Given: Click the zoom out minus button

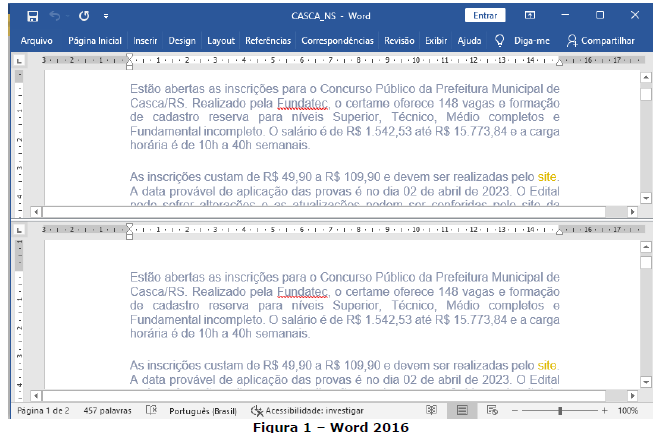Looking at the screenshot, I should (x=515, y=411).
